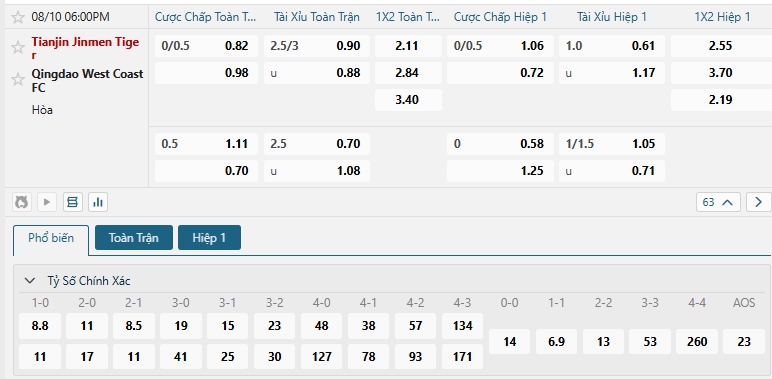Click the mascot icon below the odds table
Image resolution: width=772 pixels, height=379 pixels.
(x=21, y=202)
